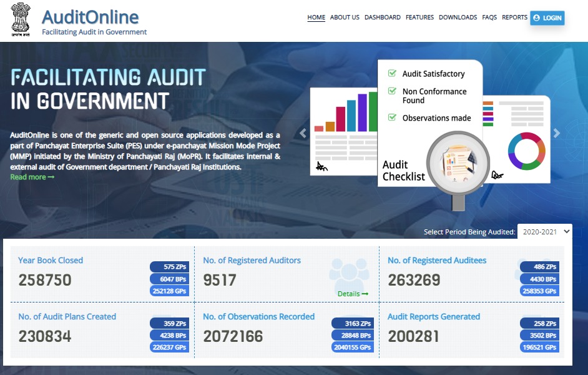The height and width of the screenshot is (375, 588).
Task: Click the 258750 count value
Action: (45, 280)
